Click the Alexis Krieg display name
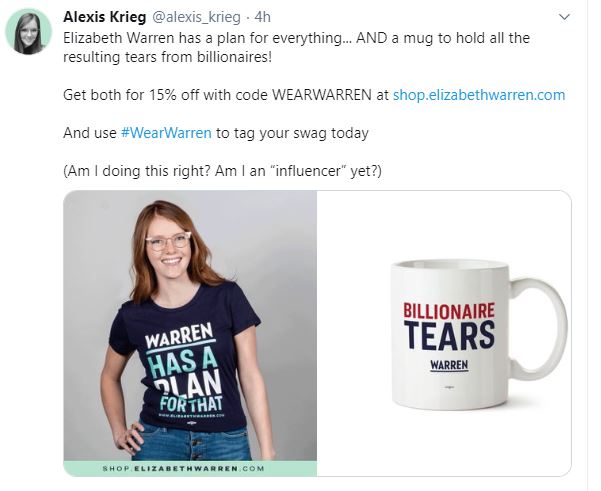Viewport: 601px width, 491px height. (x=105, y=17)
